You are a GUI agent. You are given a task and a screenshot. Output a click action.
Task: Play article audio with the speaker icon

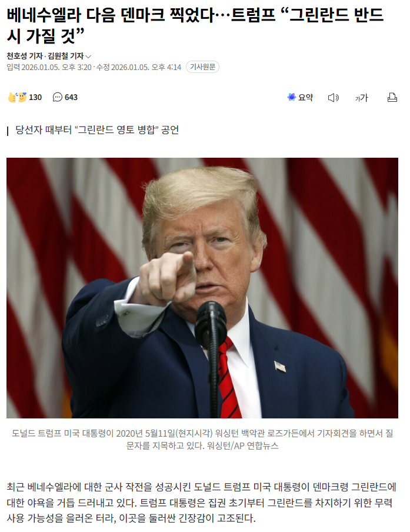(x=334, y=98)
